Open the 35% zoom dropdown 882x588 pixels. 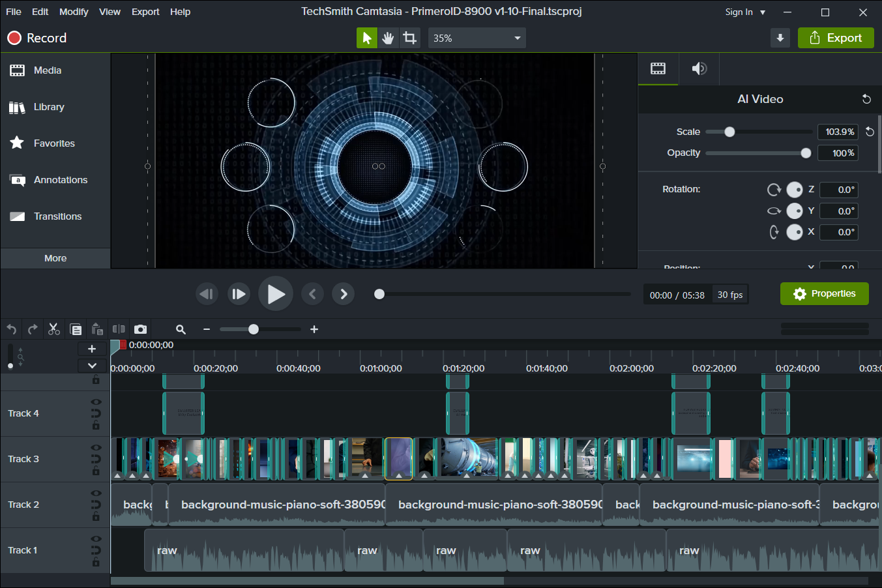tap(477, 37)
